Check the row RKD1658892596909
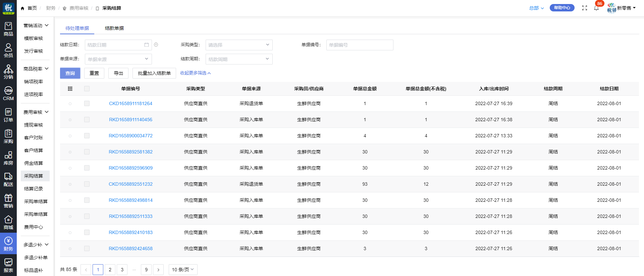Viewport: 644px width, 276px height. pos(87,168)
